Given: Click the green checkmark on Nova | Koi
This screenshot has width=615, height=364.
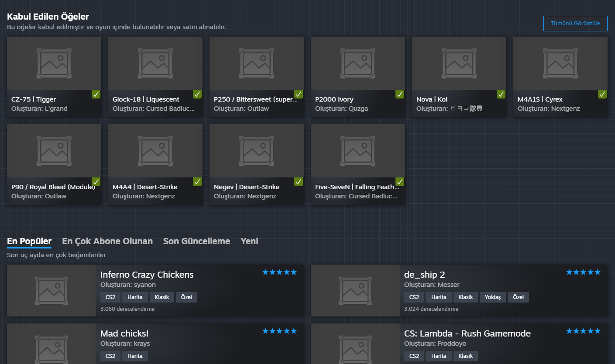Looking at the screenshot, I should point(501,94).
